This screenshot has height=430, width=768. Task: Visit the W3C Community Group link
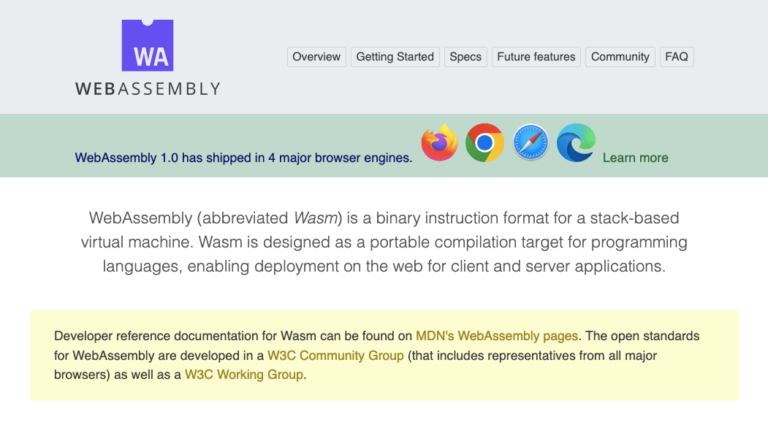click(x=336, y=356)
